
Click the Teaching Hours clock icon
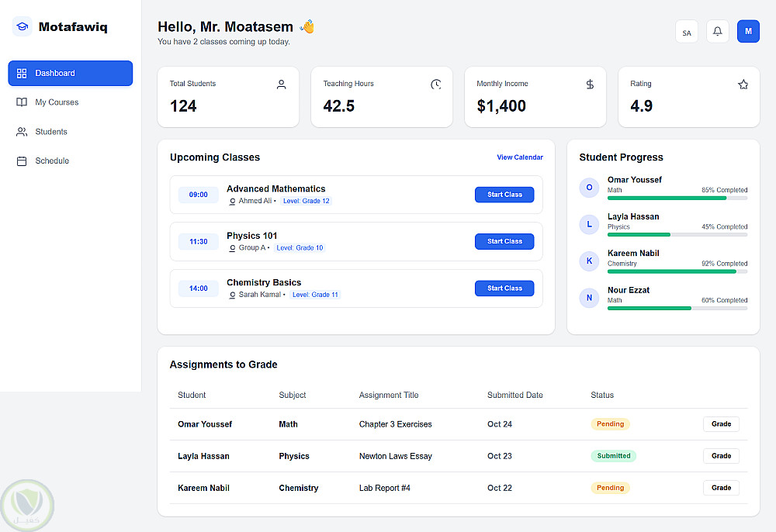[435, 85]
